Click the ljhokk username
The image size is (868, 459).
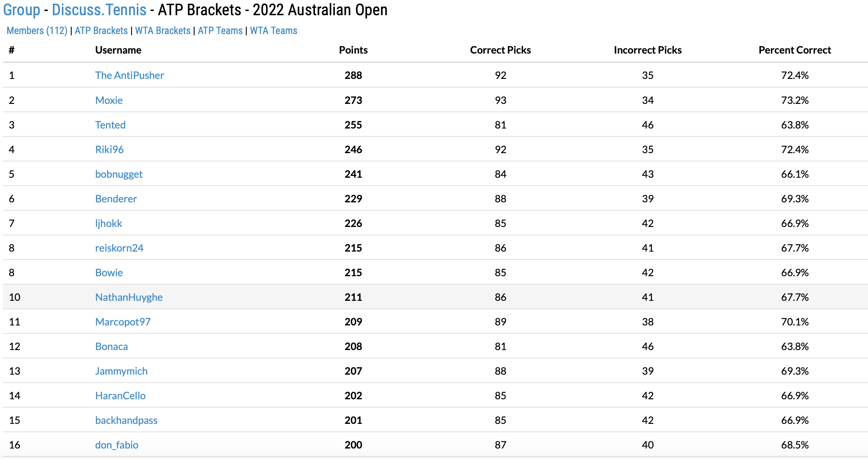point(109,223)
